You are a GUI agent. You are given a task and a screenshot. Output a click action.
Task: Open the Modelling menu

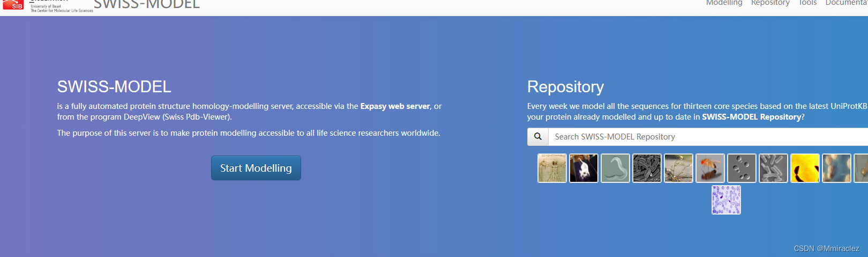(x=724, y=3)
